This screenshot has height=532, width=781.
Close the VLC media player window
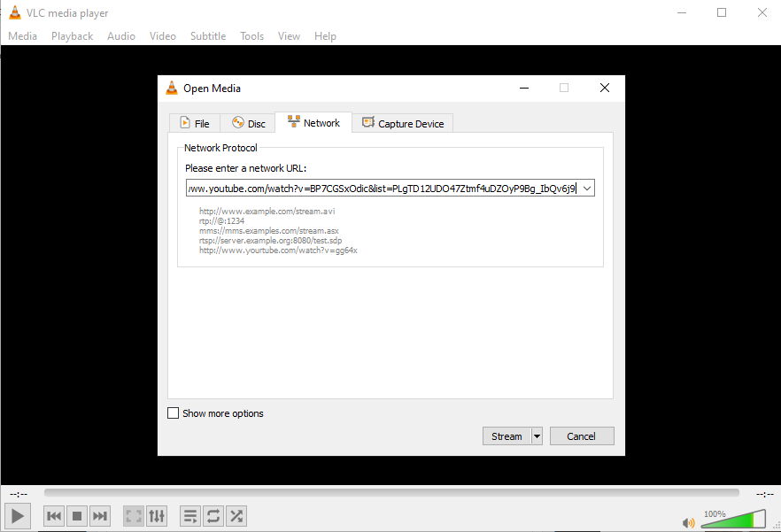coord(762,12)
